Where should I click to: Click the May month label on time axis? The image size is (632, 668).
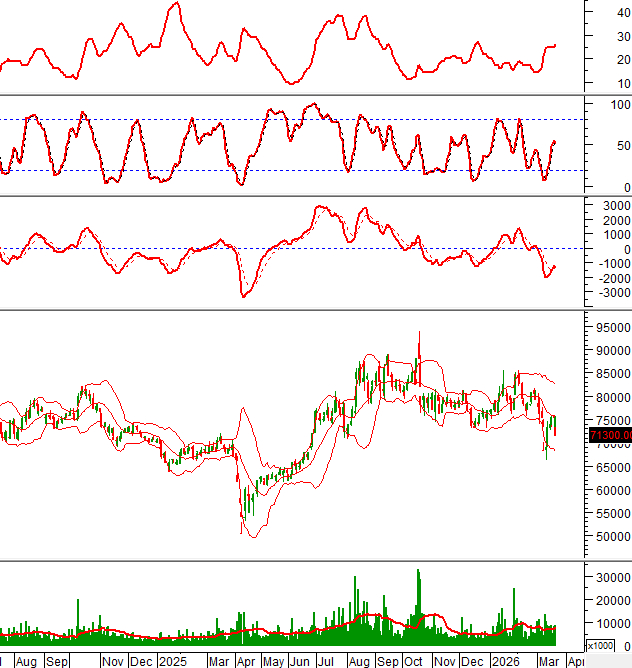272,661
